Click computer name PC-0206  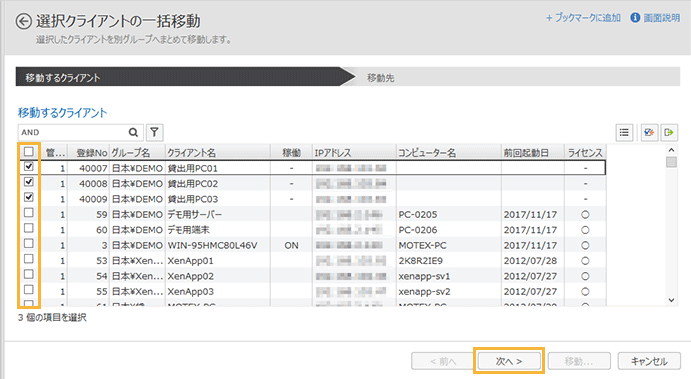coord(418,230)
